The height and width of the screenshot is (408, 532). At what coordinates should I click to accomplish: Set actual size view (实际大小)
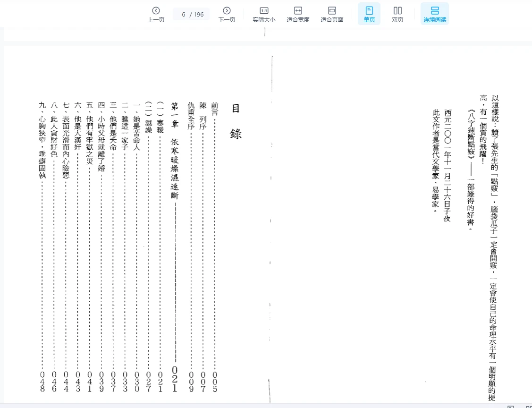click(264, 14)
